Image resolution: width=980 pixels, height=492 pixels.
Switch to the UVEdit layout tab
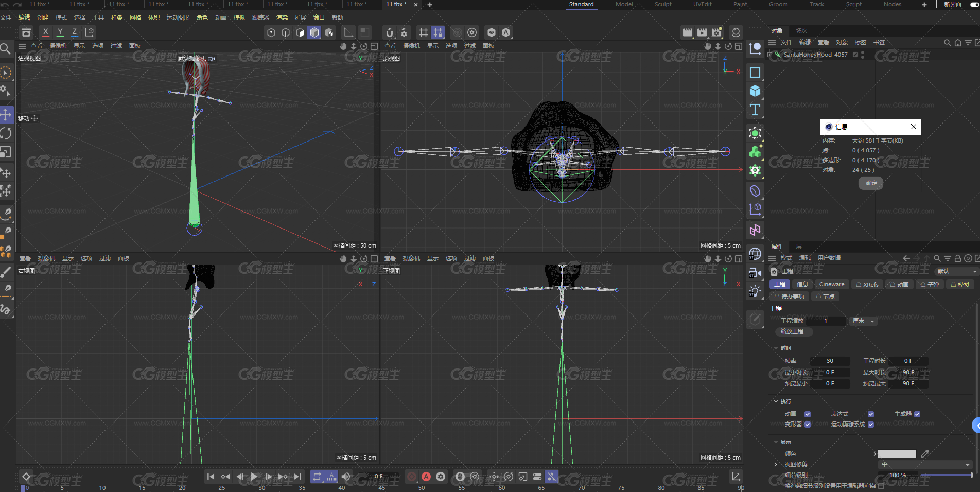(702, 4)
